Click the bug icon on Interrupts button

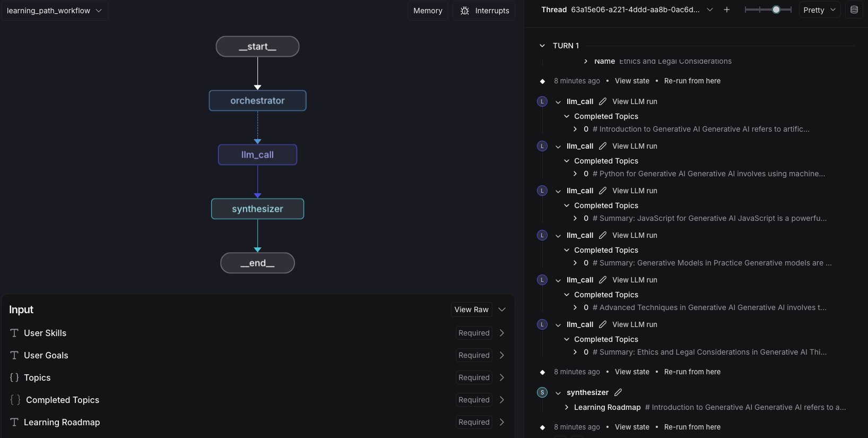click(x=465, y=11)
